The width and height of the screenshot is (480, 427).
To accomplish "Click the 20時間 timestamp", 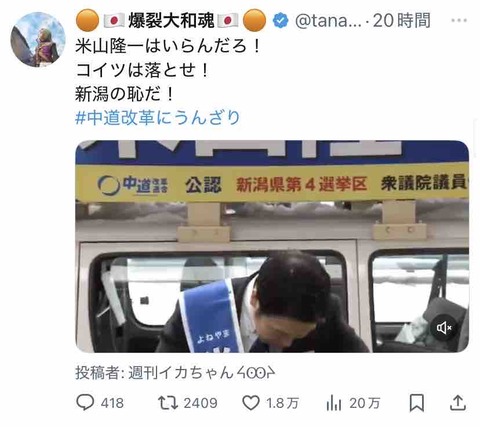I will pyautogui.click(x=402, y=21).
